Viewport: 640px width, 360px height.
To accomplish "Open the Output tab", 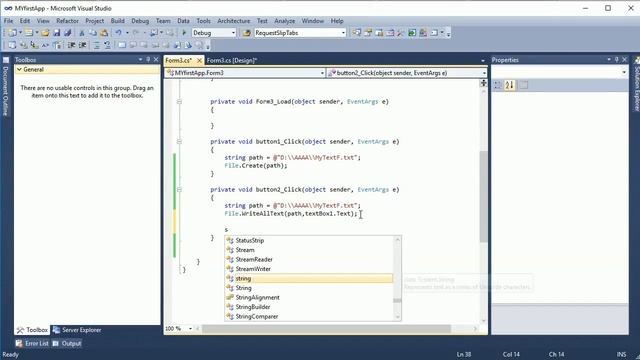I will 67,344.
